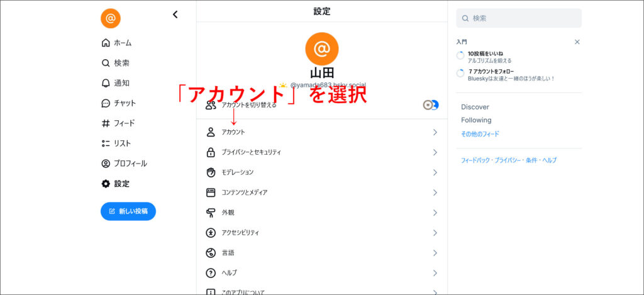The height and width of the screenshot is (295, 644).
Task: Open チャット from the sidebar menu
Action: pos(125,103)
